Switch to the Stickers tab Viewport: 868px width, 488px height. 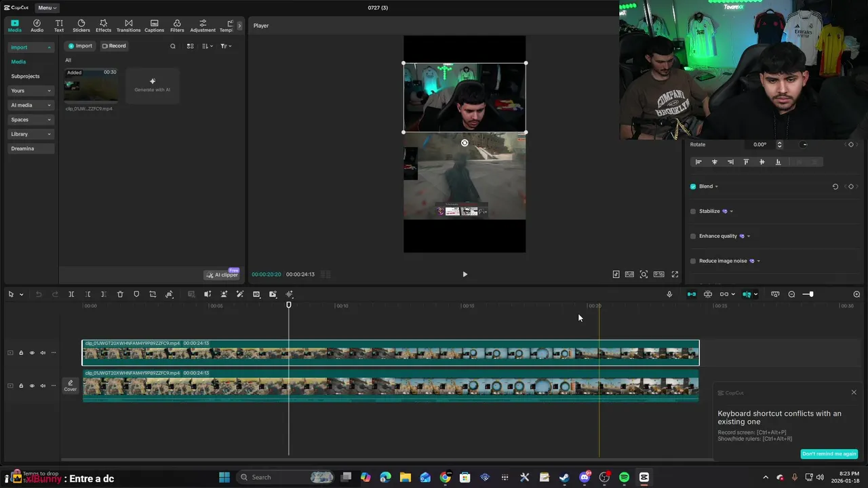pos(81,26)
